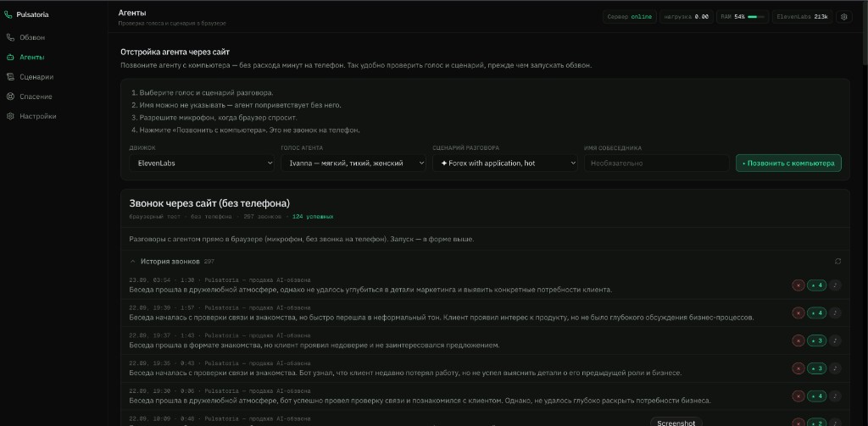Open summary mentioning неформальный тон
868x426 pixels.
pyautogui.click(x=441, y=317)
